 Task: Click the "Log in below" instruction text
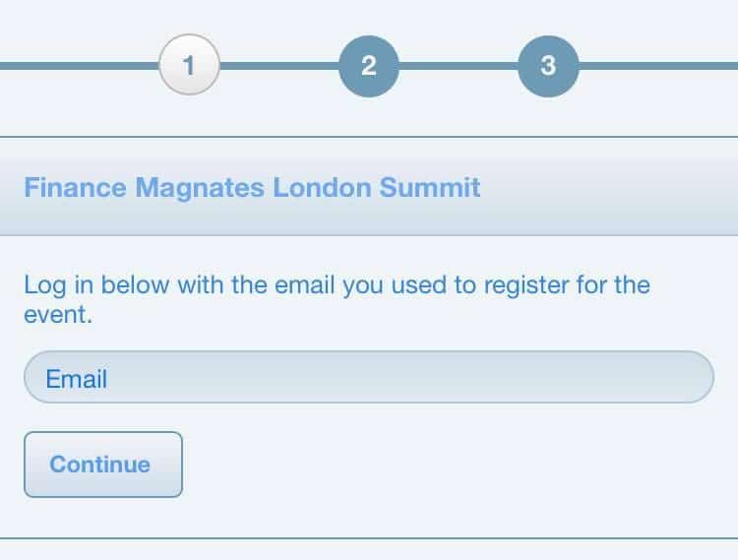[x=337, y=286]
